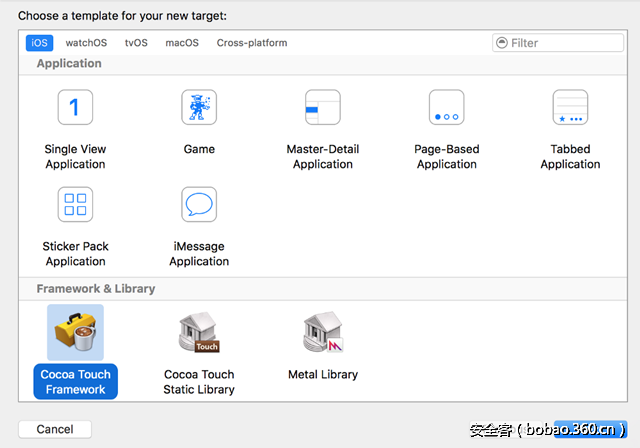Switch to the iOS platform tab
640x448 pixels.
tap(39, 43)
